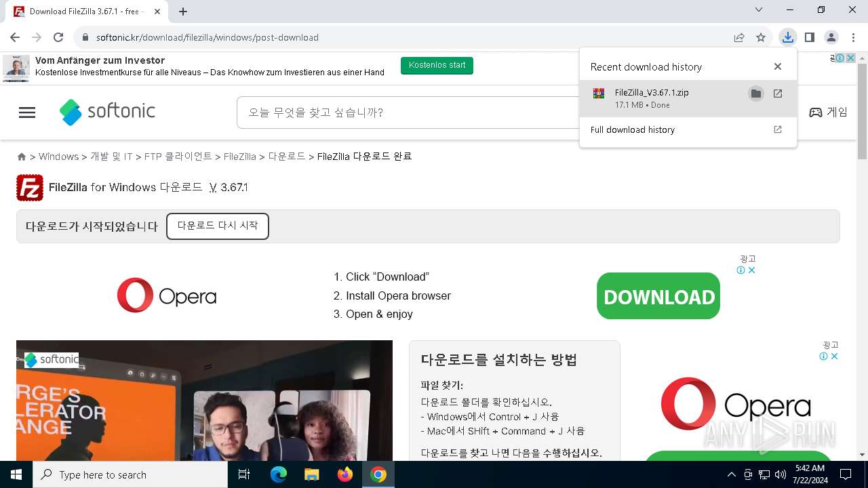
Task: Bookmark this page with the star icon
Action: (761, 37)
